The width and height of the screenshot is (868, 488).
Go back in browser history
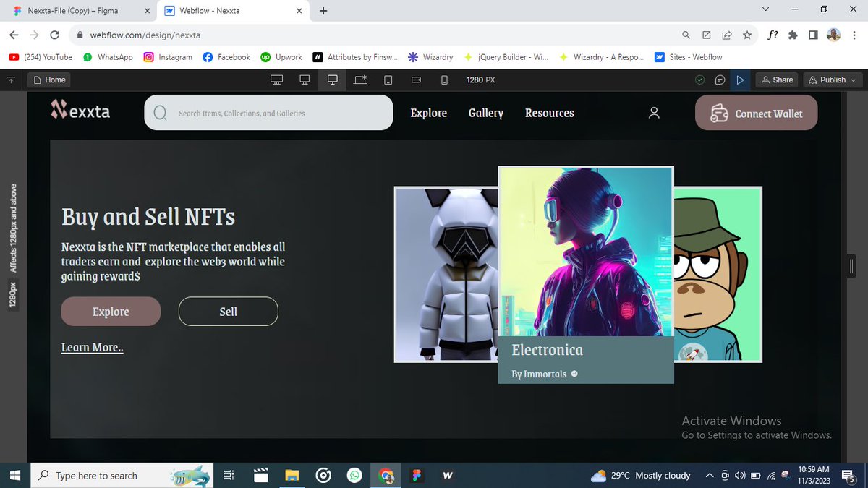(14, 35)
